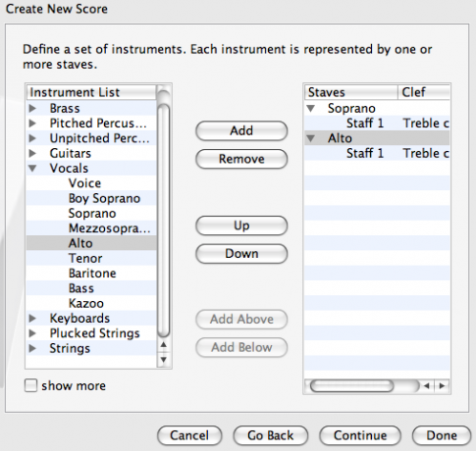Image resolution: width=476 pixels, height=451 pixels.
Task: Expand the Keyboards category triangle
Action: coord(32,319)
